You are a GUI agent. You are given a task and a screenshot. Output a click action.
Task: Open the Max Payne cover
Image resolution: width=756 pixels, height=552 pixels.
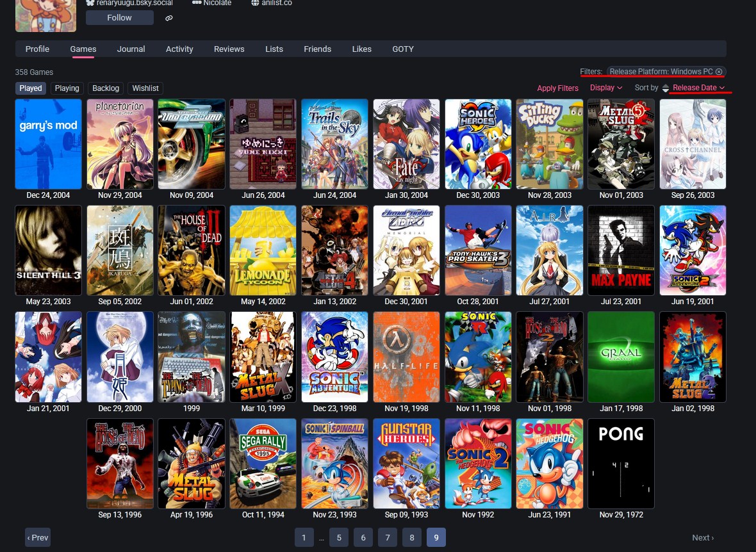[x=621, y=250]
